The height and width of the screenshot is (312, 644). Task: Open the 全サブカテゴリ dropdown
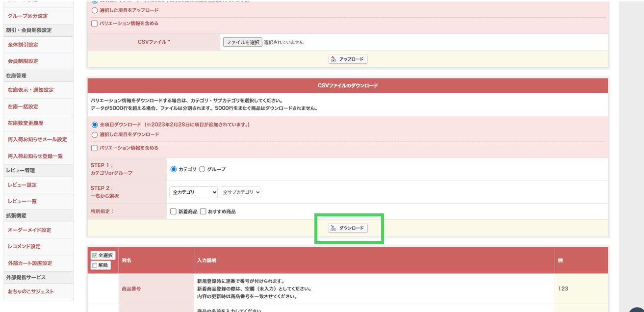(x=240, y=192)
